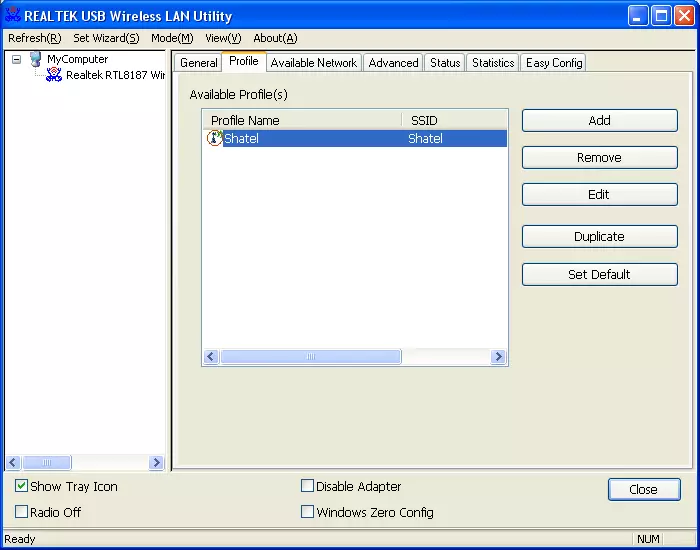The image size is (700, 550).
Task: Close window with red X button
Action: (684, 16)
